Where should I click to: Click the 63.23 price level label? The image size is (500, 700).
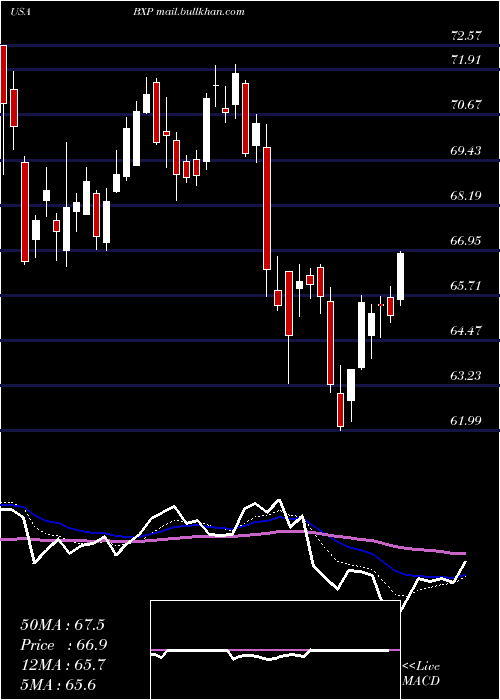point(466,376)
